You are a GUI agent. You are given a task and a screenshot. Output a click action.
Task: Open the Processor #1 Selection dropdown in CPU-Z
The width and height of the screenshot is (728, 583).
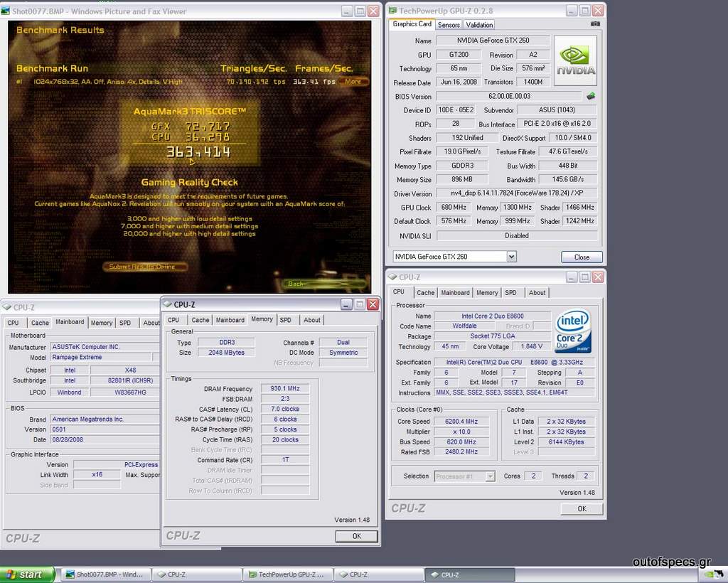coord(490,476)
